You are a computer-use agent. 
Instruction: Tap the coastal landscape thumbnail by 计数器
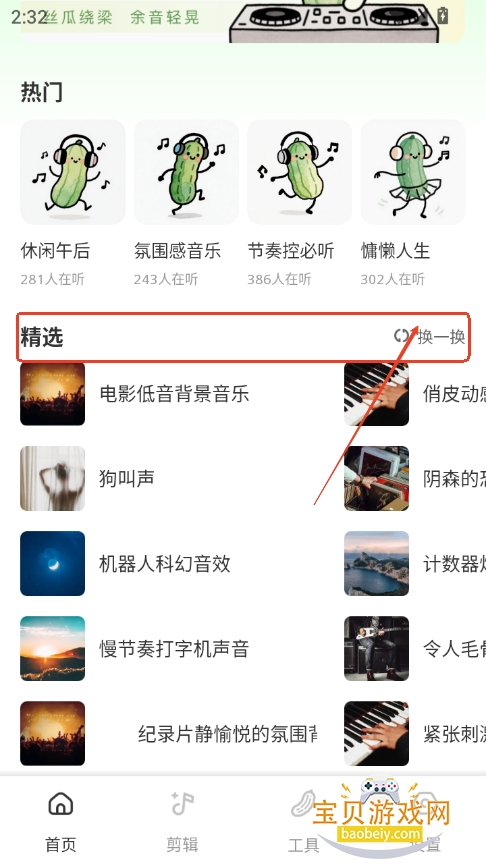pos(376,563)
